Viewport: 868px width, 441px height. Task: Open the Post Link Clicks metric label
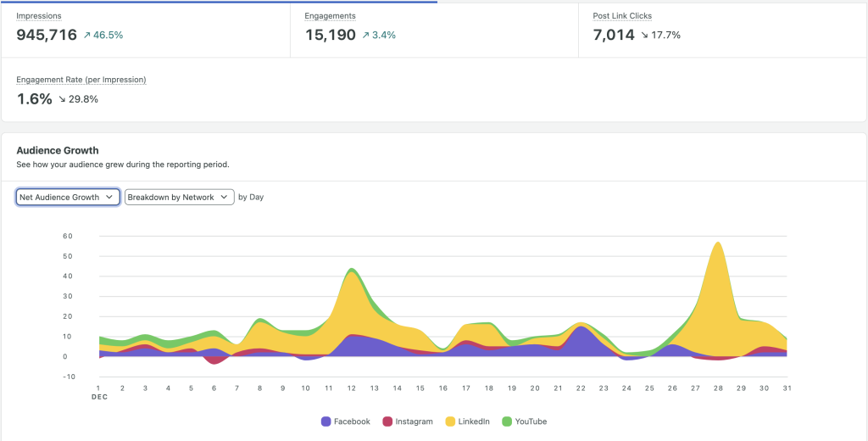(x=622, y=16)
